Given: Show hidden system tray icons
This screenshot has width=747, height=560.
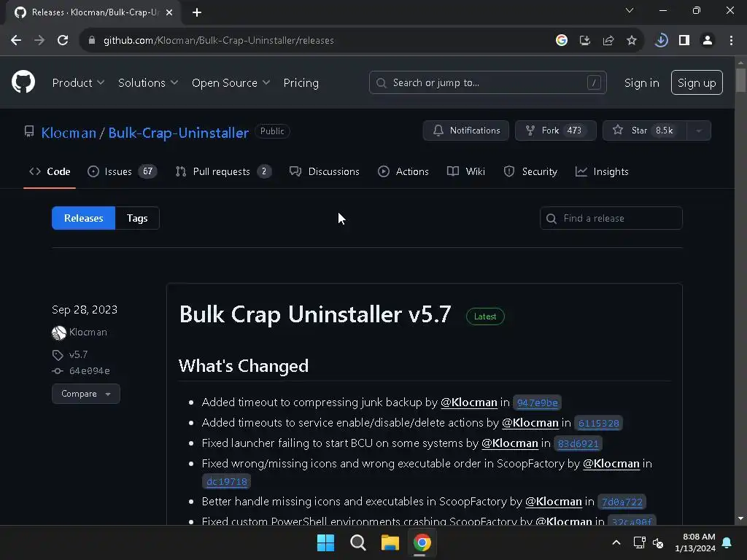Looking at the screenshot, I should 616,542.
